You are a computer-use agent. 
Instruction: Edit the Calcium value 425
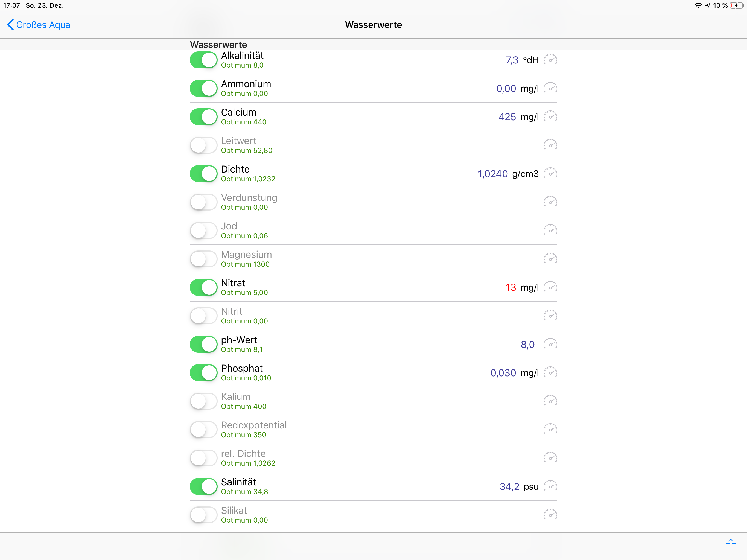point(507,117)
